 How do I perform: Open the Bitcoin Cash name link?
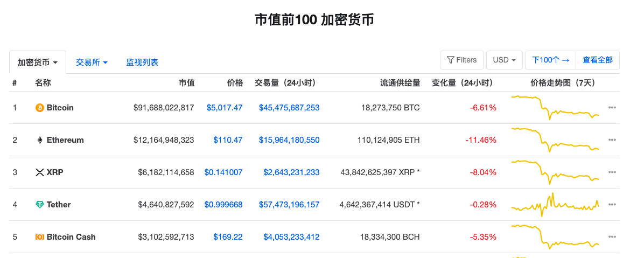coord(71,237)
